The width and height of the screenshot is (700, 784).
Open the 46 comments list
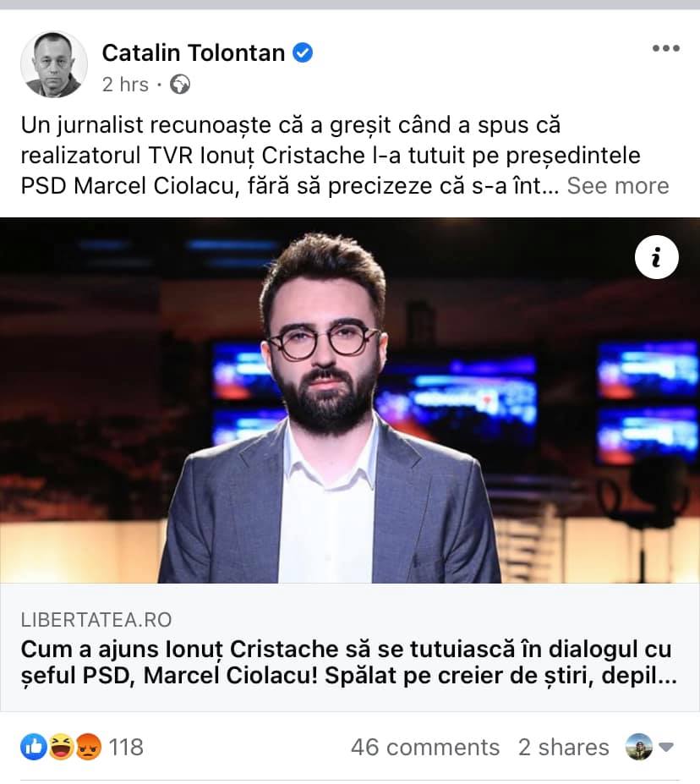[425, 747]
